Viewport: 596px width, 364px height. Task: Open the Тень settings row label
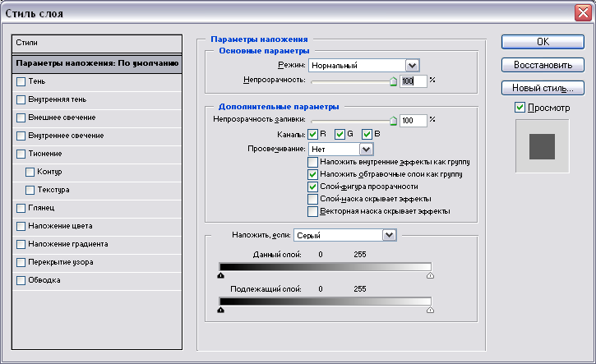(x=37, y=81)
